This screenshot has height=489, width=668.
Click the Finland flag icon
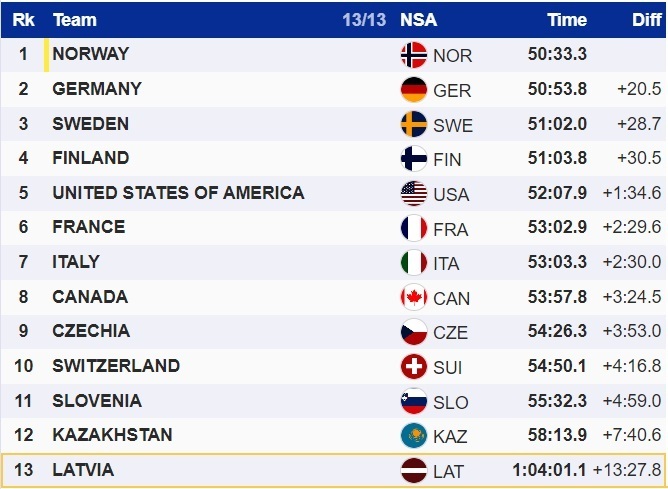click(x=413, y=159)
